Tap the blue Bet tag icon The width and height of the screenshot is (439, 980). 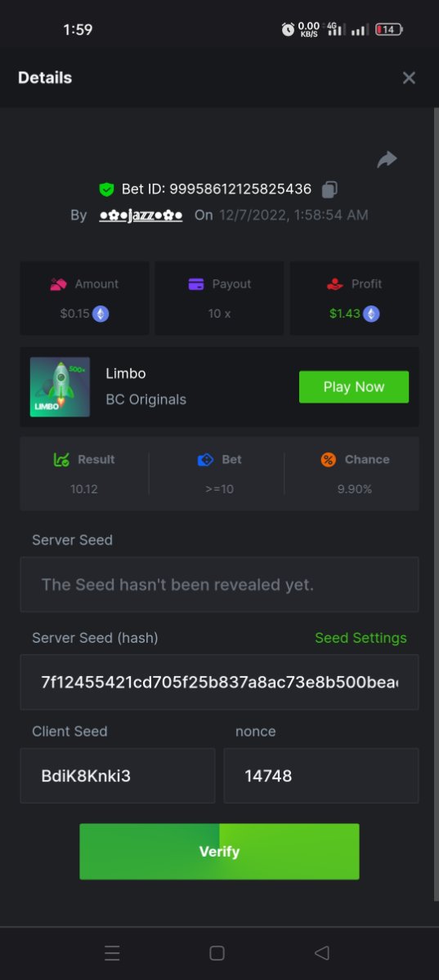[205, 460]
